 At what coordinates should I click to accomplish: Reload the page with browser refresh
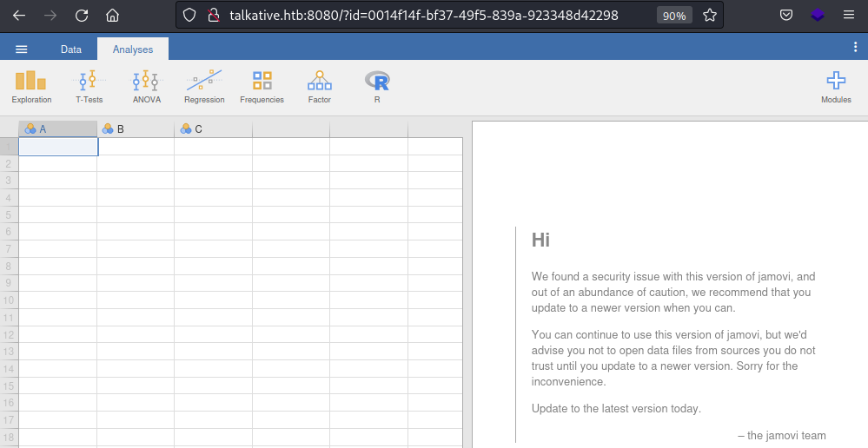82,16
